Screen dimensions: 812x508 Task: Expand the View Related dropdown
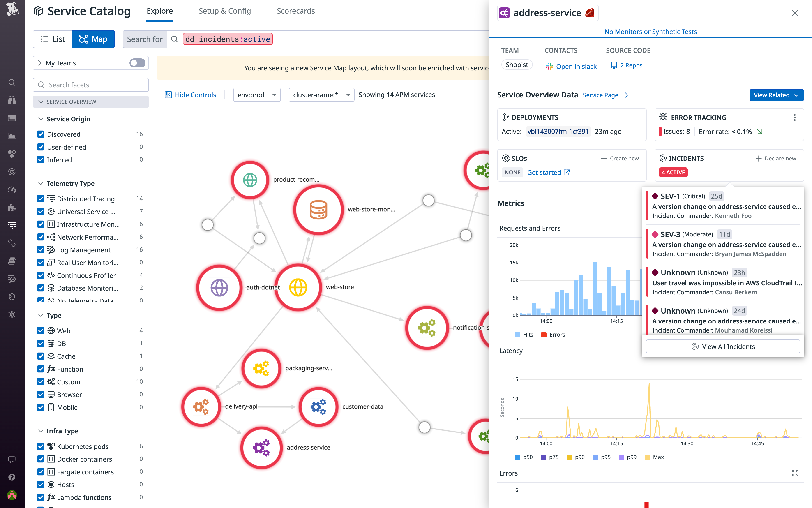click(x=776, y=95)
